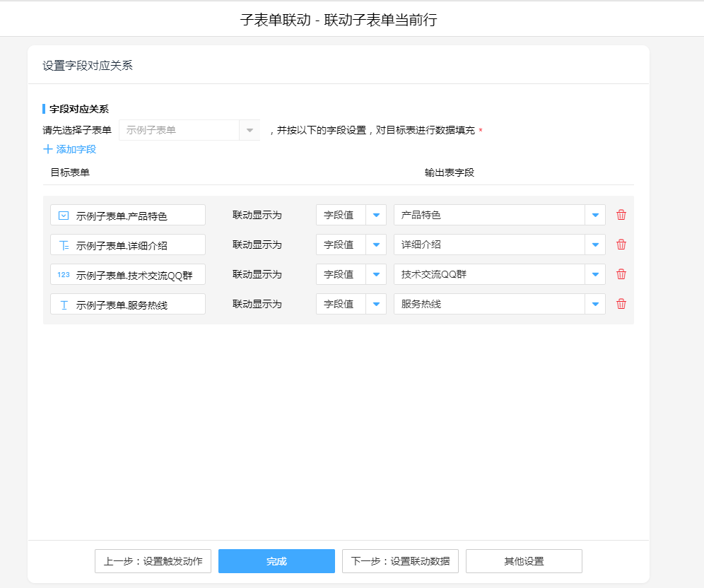Image resolution: width=704 pixels, height=588 pixels.
Task: Open 字段值 dropdown in 产品特色 row
Action: [376, 215]
